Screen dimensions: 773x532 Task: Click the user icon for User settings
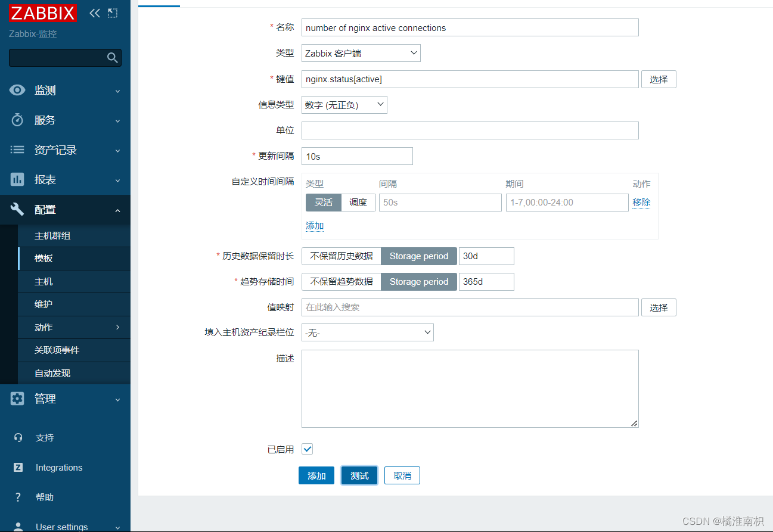[18, 527]
